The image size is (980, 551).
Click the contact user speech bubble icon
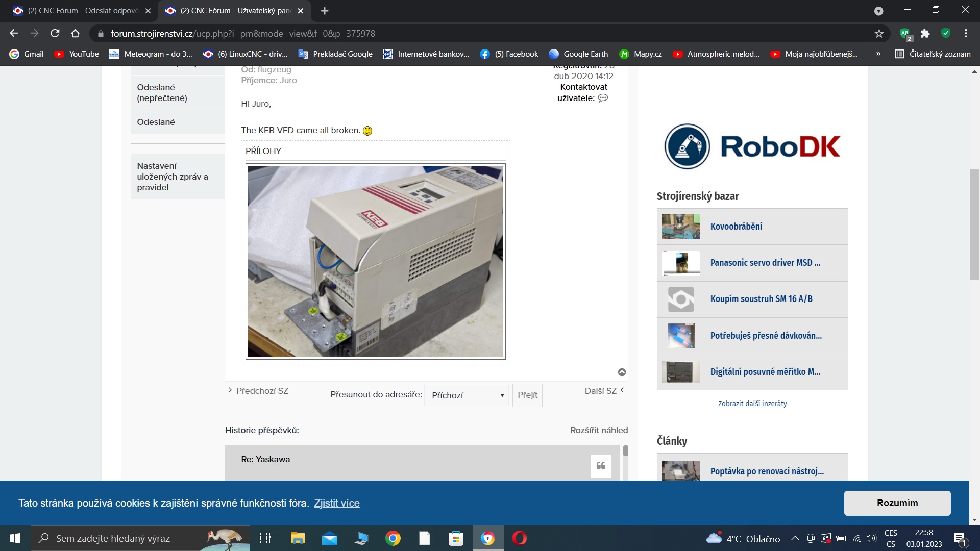pos(603,98)
